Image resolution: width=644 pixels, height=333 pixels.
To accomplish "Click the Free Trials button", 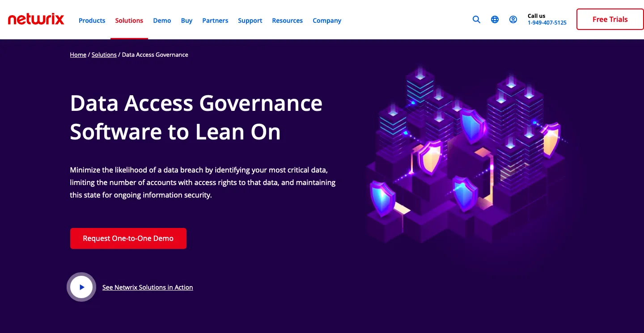I will 610,19.
